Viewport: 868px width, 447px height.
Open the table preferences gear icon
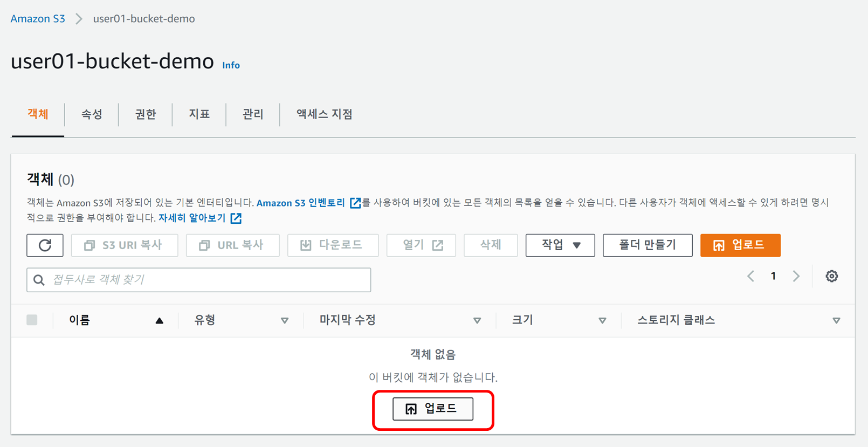coord(831,276)
